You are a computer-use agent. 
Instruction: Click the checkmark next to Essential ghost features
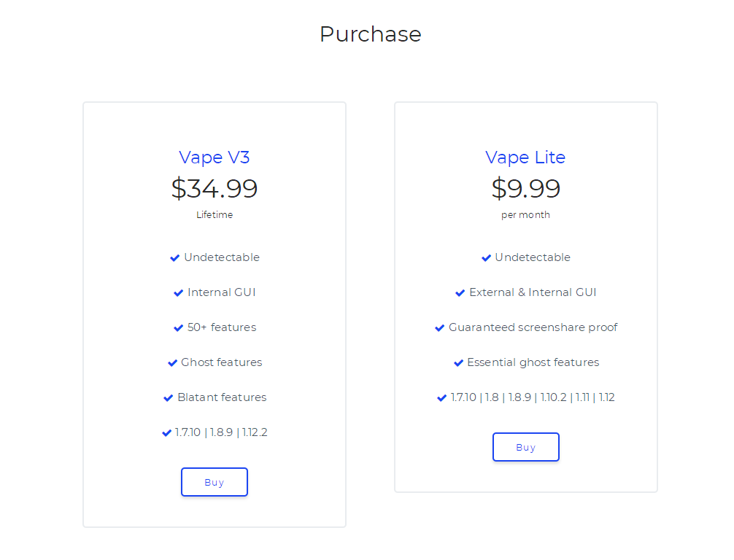tap(459, 363)
